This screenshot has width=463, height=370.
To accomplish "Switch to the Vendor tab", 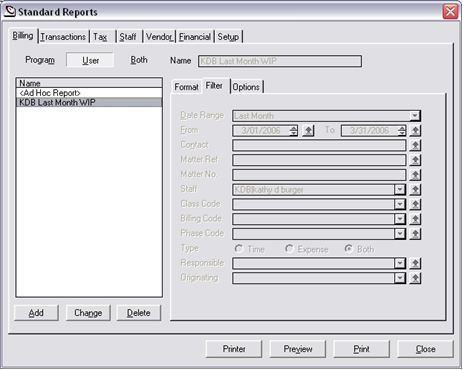I will pos(159,37).
